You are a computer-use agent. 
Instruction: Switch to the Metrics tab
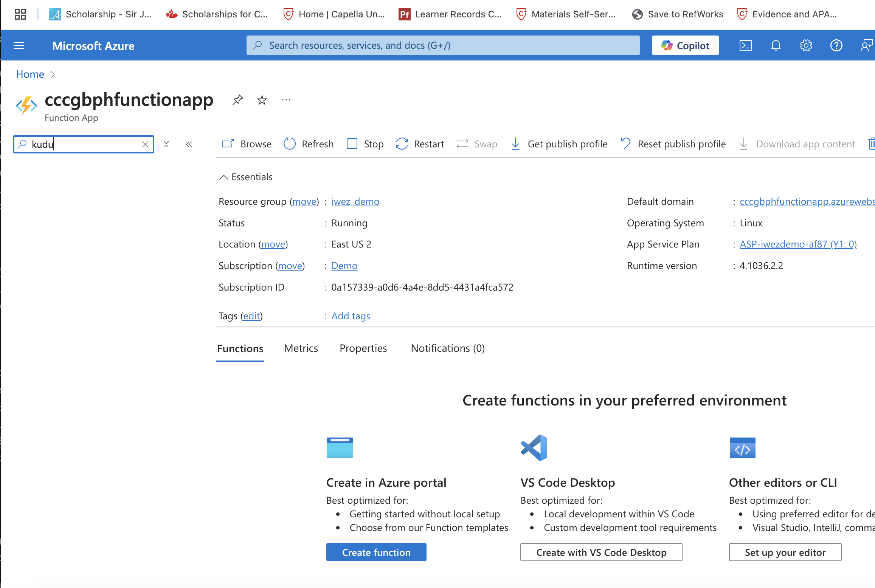(x=301, y=348)
